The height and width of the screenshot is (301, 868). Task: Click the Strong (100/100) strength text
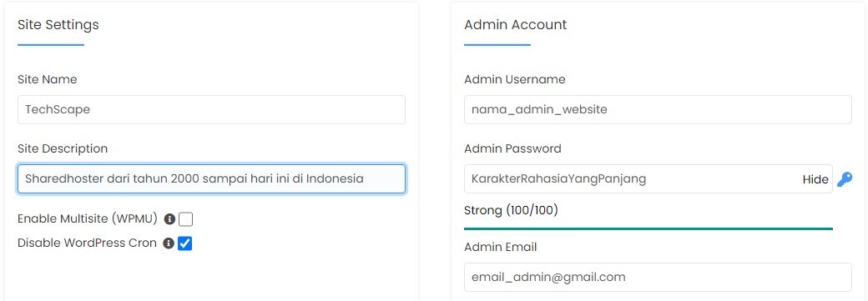coord(511,210)
